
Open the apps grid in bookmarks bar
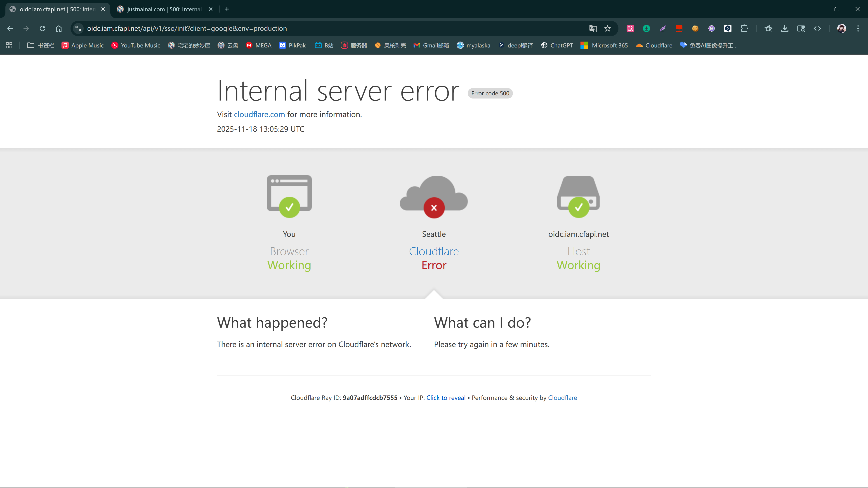(x=9, y=45)
